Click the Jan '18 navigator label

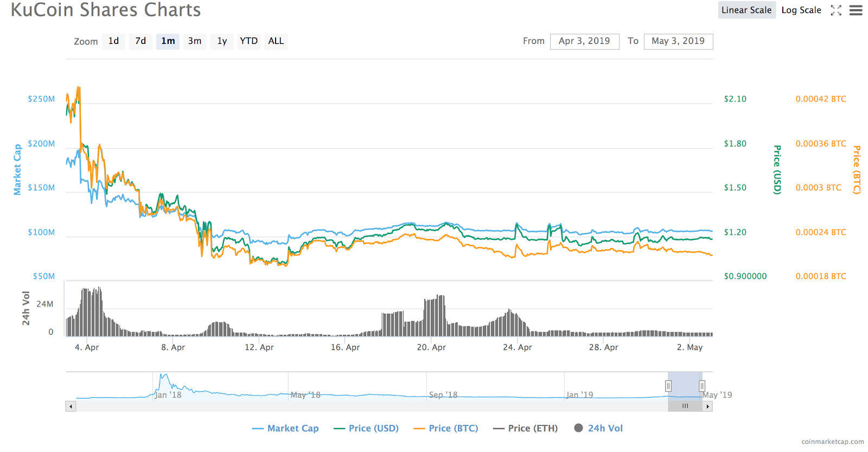(x=168, y=395)
